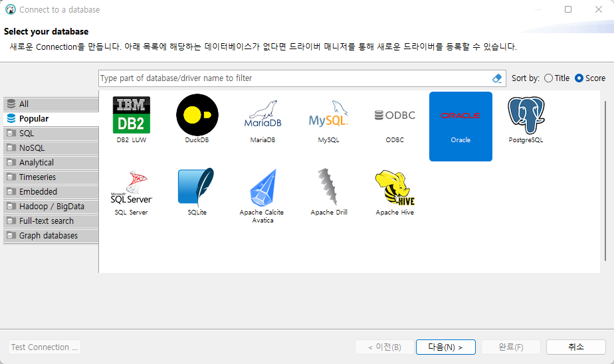Focus the database name filter field
The width and height of the screenshot is (614, 364).
click(x=294, y=78)
